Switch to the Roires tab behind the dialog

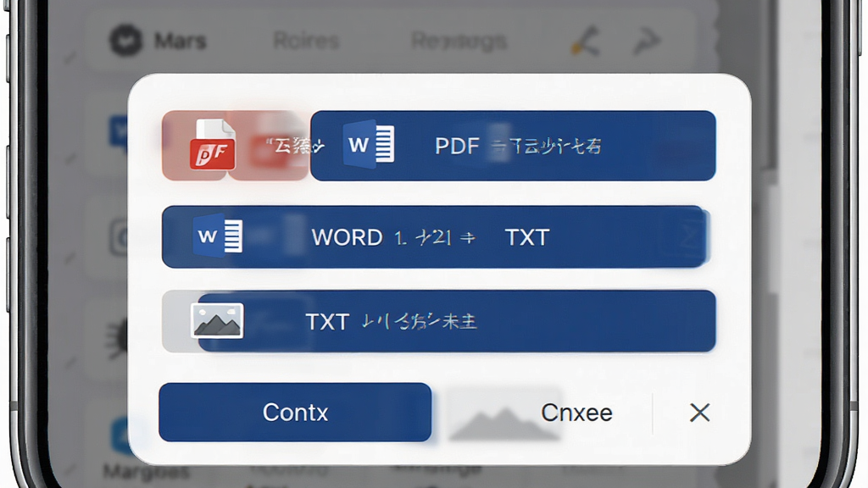coord(306,41)
